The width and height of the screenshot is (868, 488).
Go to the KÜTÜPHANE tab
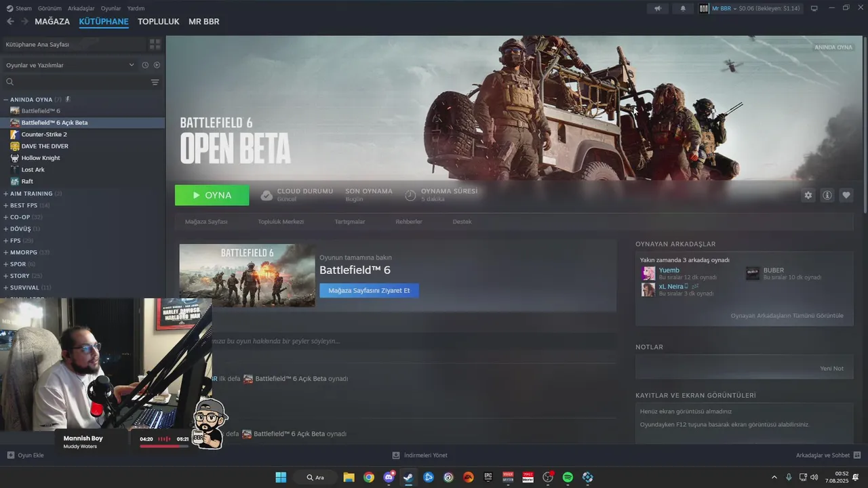[x=104, y=22]
